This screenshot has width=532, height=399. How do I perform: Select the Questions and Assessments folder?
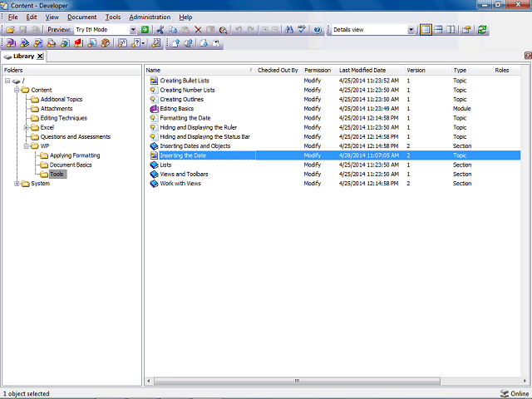pyautogui.click(x=76, y=136)
